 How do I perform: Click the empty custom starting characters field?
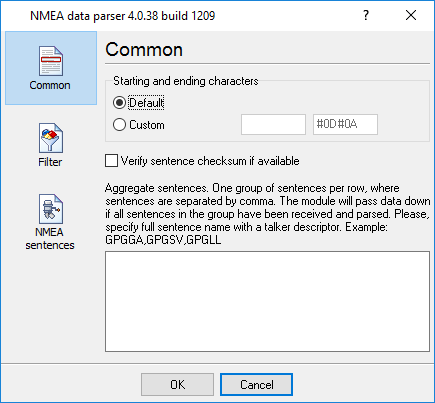(x=273, y=125)
